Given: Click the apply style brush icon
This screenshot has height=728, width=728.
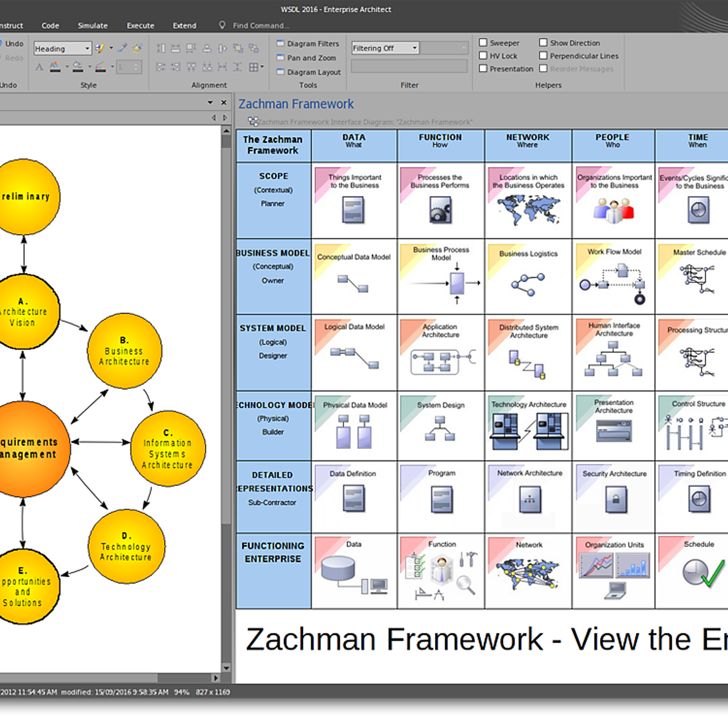Looking at the screenshot, I should [x=99, y=48].
